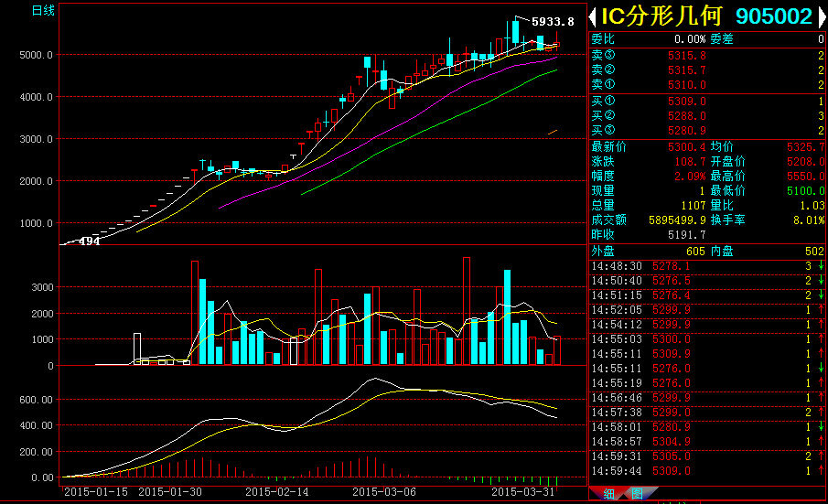Select the 卖① 5310.0 ask row
Image resolution: width=828 pixels, height=504 pixels.
707,84
